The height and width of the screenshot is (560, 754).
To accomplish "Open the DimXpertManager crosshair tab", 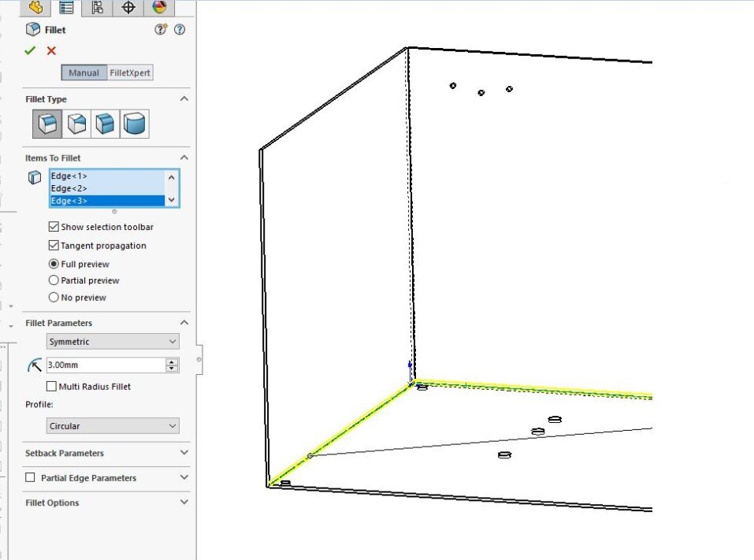I will click(x=128, y=8).
